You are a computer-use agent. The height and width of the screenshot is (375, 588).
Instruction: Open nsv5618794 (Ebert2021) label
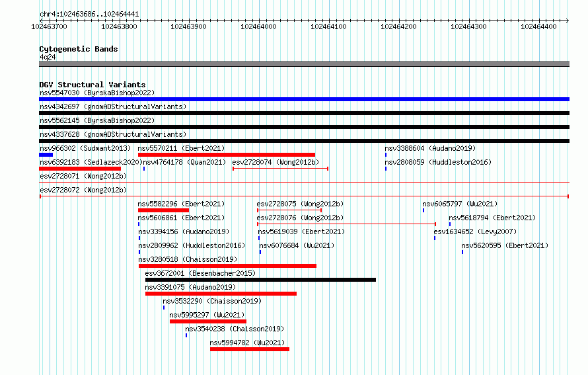pyautogui.click(x=492, y=218)
